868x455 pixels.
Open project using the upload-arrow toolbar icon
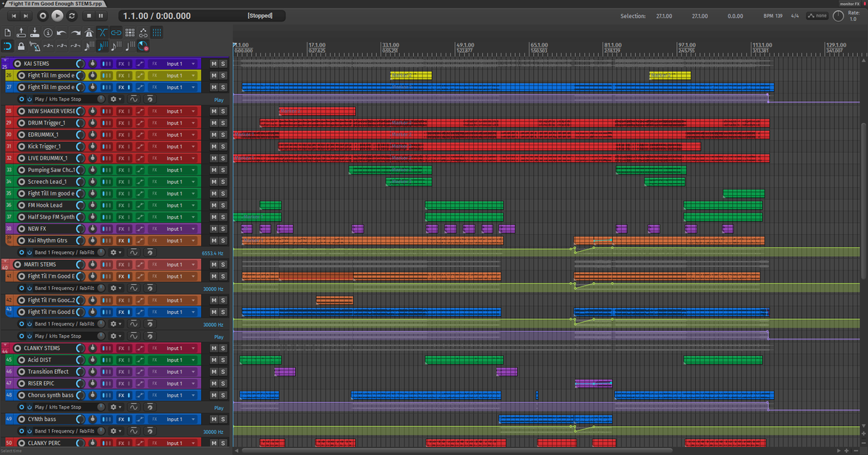pyautogui.click(x=21, y=33)
